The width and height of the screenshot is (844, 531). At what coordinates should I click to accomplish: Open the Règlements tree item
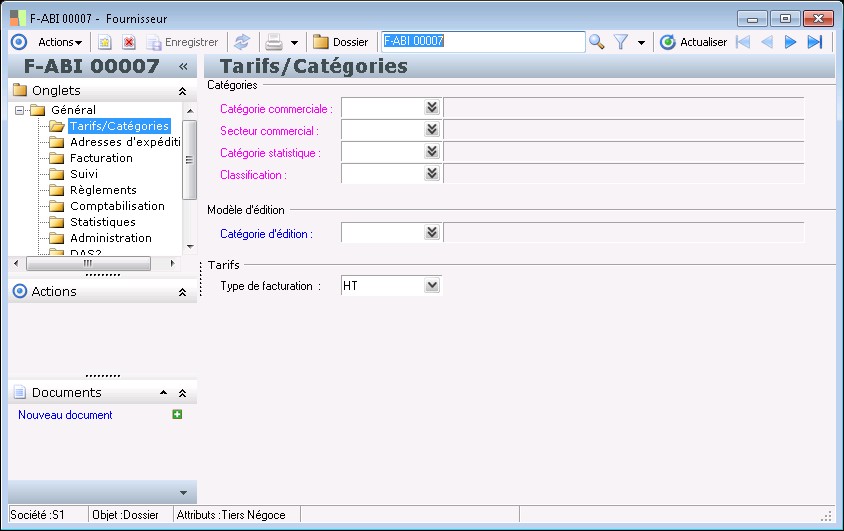(x=103, y=190)
